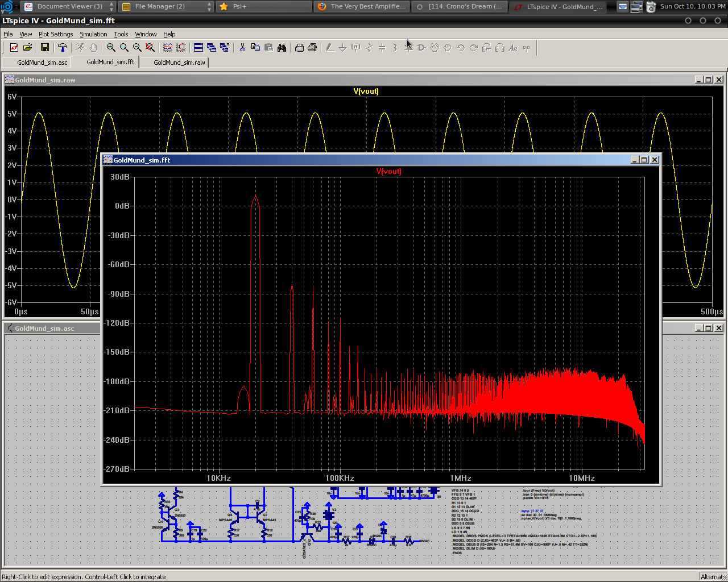Click the Open file folder icon
The width and height of the screenshot is (728, 582).
[27, 48]
